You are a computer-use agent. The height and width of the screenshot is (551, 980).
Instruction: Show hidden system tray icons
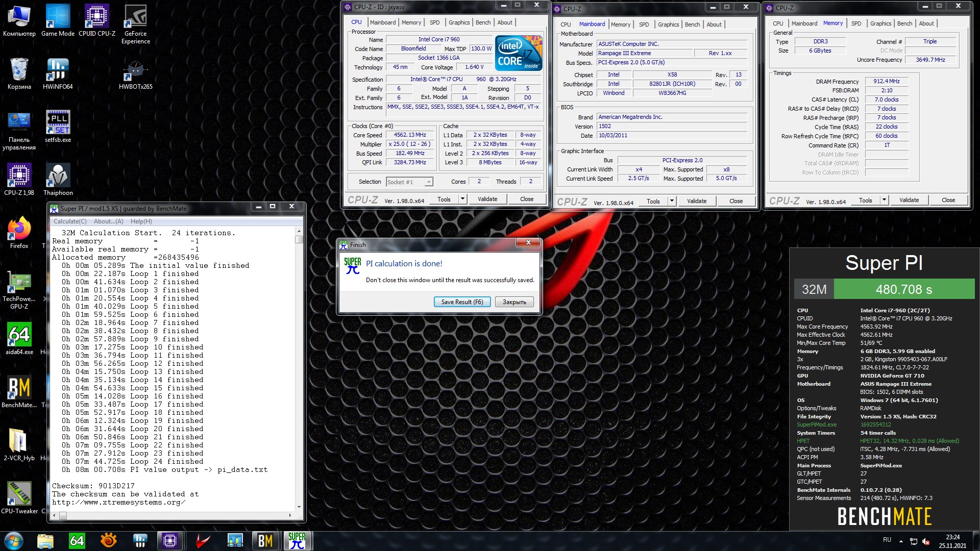901,541
